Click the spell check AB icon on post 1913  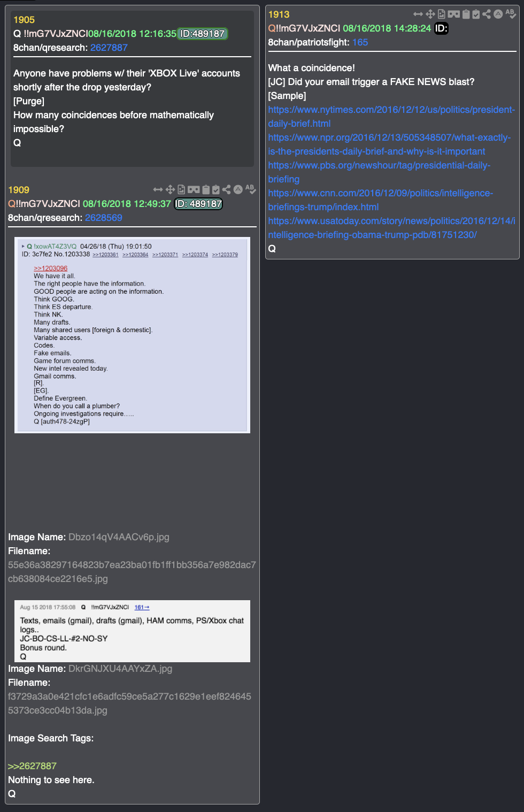(511, 13)
